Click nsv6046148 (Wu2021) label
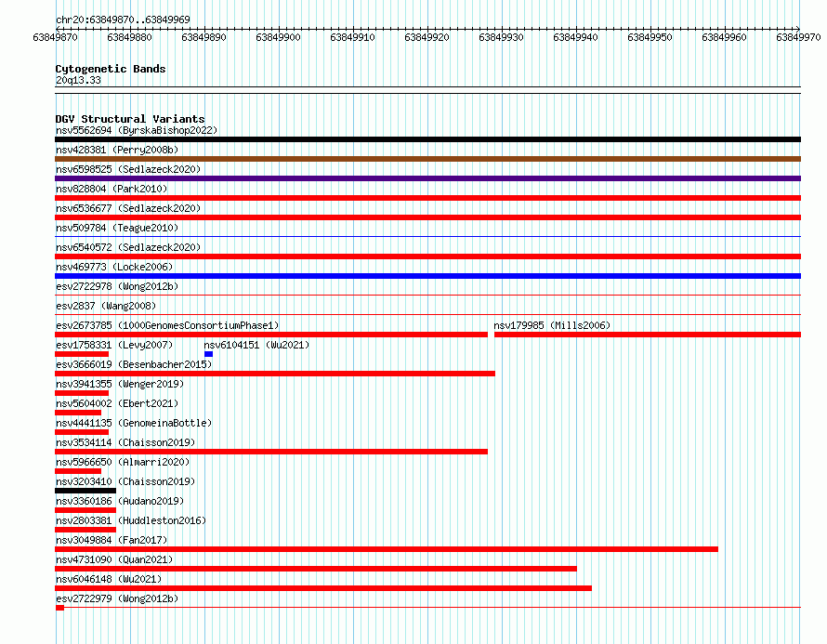Viewport: 827px width, 644px height. [109, 579]
